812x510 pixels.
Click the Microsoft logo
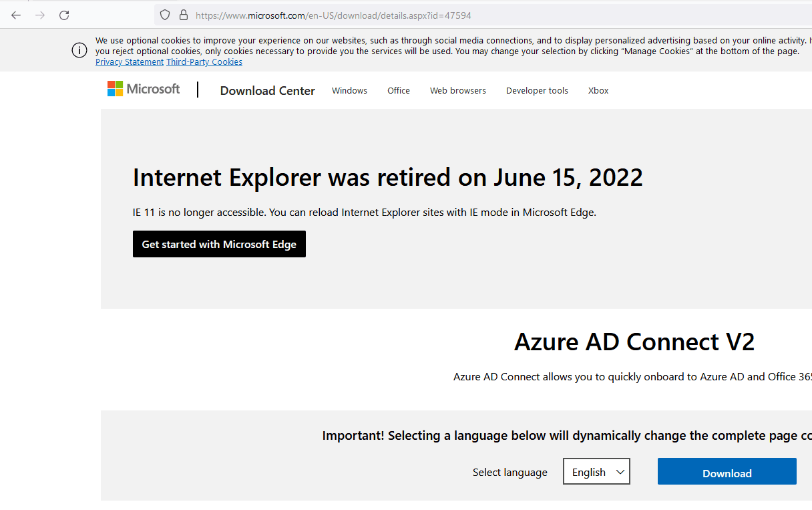[x=144, y=89]
